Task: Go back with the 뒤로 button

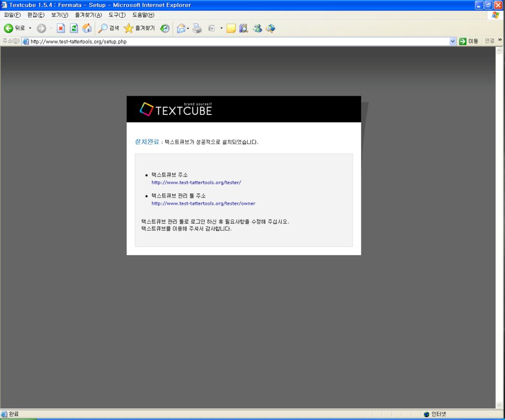Action: click(x=14, y=28)
